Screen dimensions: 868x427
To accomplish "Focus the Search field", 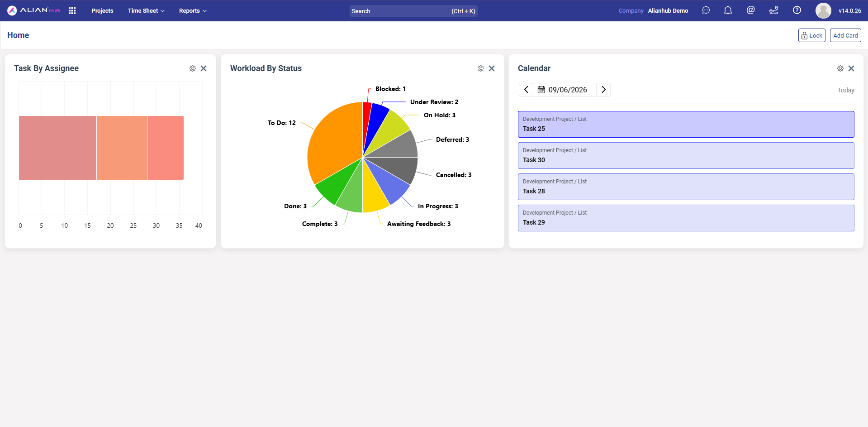I will point(413,11).
